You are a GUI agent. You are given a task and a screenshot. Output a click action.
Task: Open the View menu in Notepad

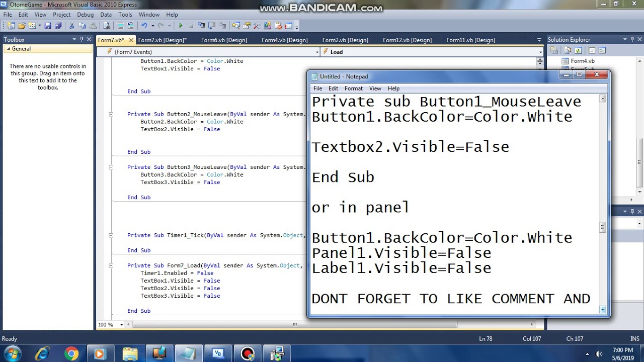coord(375,88)
